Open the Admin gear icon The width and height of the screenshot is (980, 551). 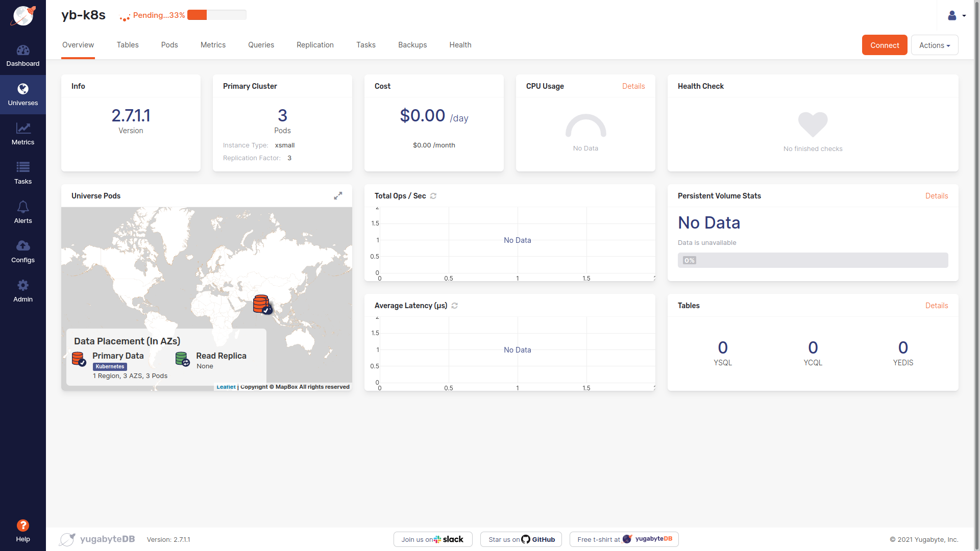pyautogui.click(x=23, y=285)
